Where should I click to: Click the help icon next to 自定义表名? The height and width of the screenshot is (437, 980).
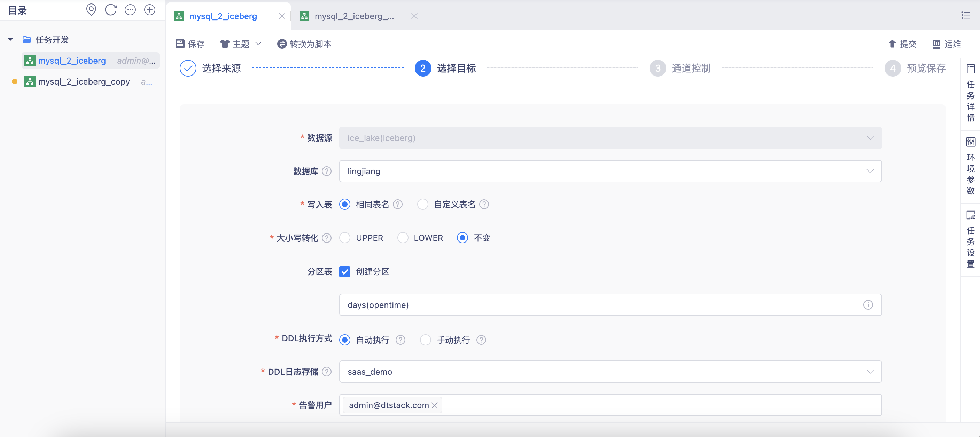coord(484,205)
